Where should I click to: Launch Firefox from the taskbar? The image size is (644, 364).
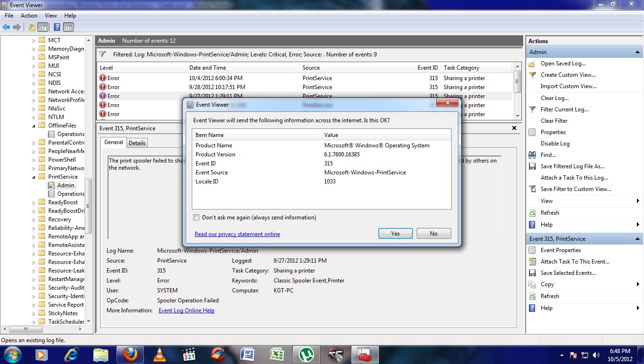130,354
